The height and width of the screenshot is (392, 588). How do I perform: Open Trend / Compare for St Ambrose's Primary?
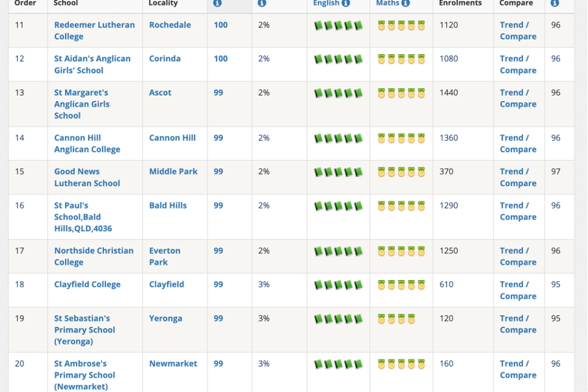click(518, 369)
